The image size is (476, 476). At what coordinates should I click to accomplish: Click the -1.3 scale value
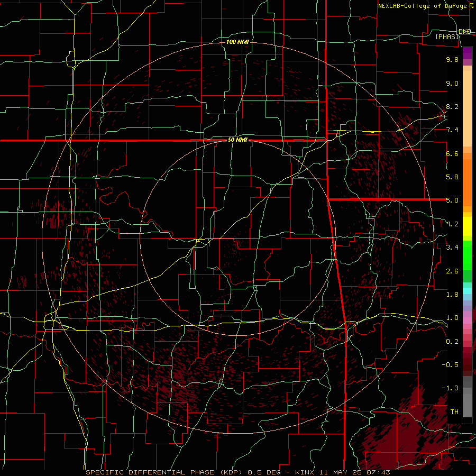coord(450,389)
